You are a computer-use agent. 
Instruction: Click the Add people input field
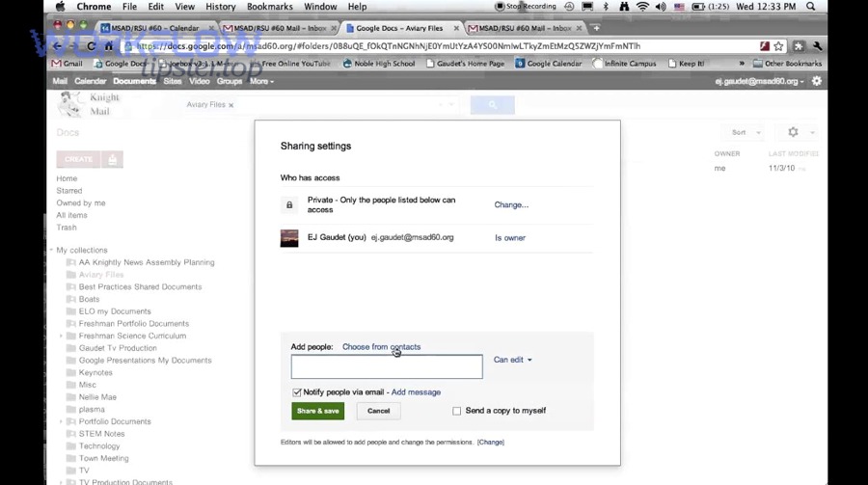click(x=387, y=366)
